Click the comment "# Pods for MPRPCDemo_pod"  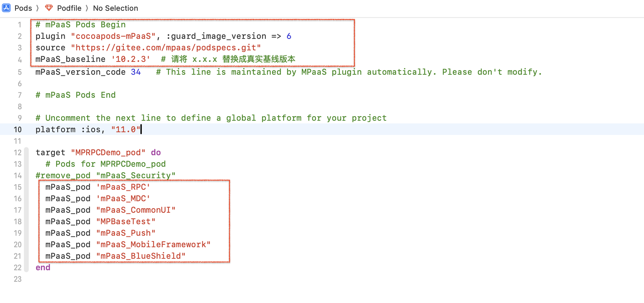pos(105,164)
